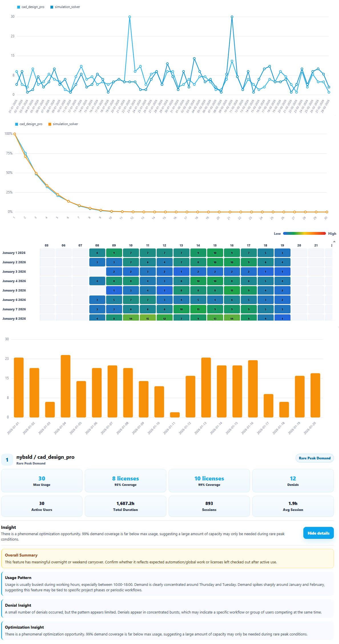This screenshot has width=339, height=644.
Task: Click the Overall Summary heading
Action: click(x=21, y=555)
